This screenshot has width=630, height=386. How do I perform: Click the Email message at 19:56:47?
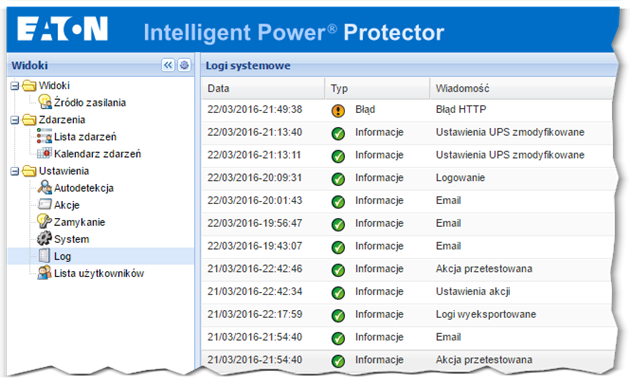pos(448,223)
